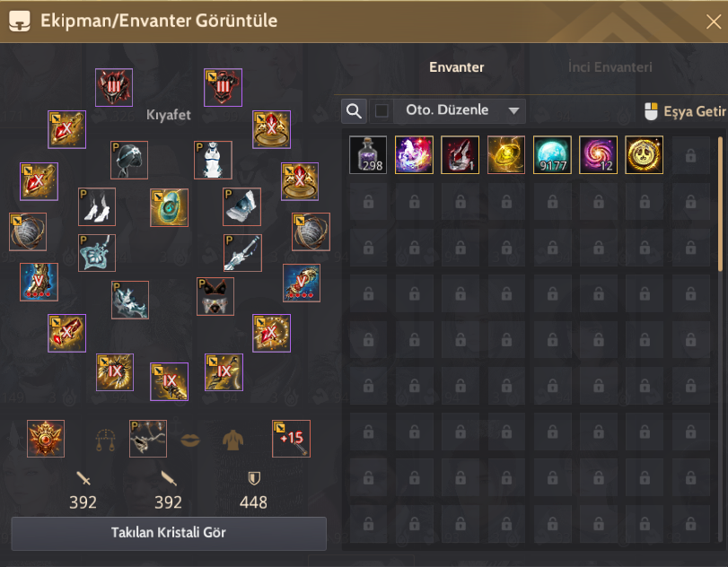Click the potion item with count 298
The width and height of the screenshot is (728, 567).
point(368,155)
